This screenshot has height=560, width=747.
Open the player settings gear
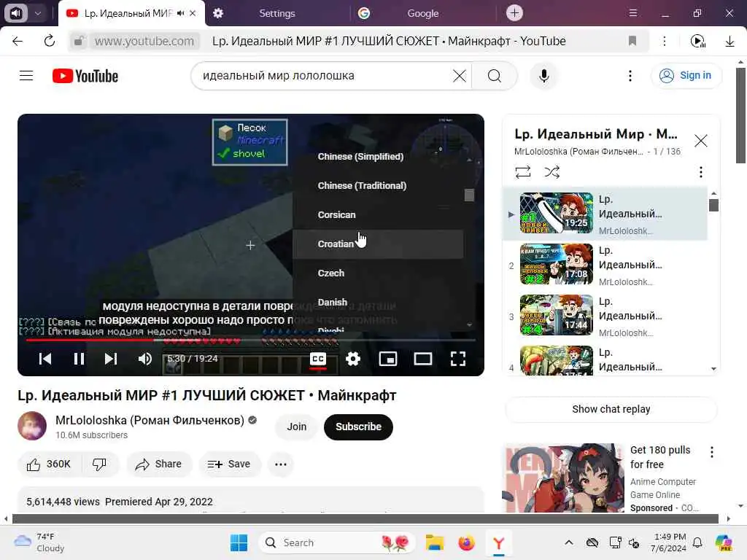click(x=353, y=359)
